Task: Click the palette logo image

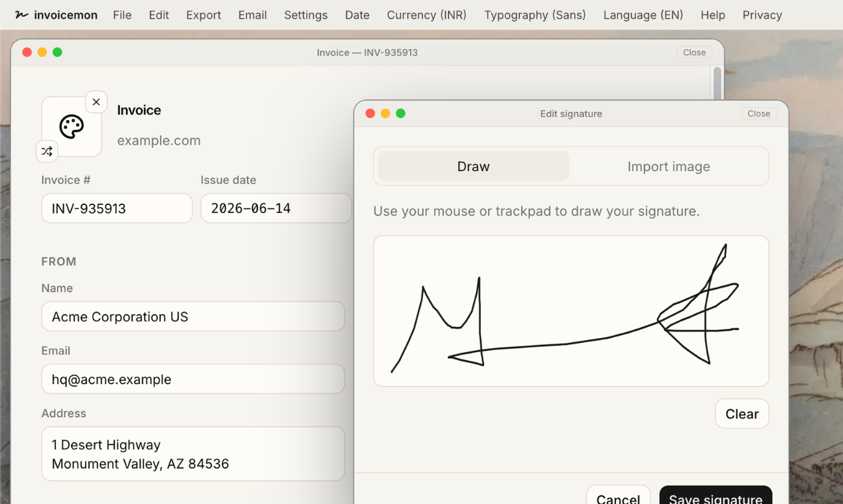Action: click(72, 127)
